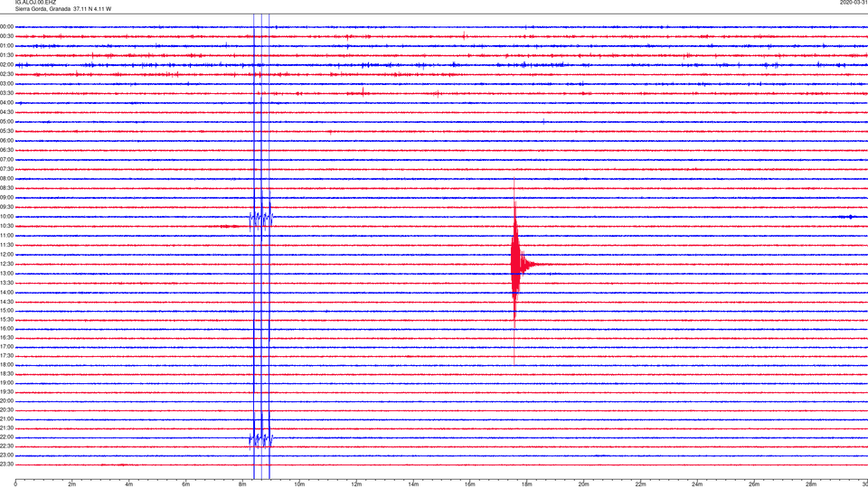Screen dimensions: 868x488
Task: Select the 17:00 trace time label
Action: click(6, 347)
